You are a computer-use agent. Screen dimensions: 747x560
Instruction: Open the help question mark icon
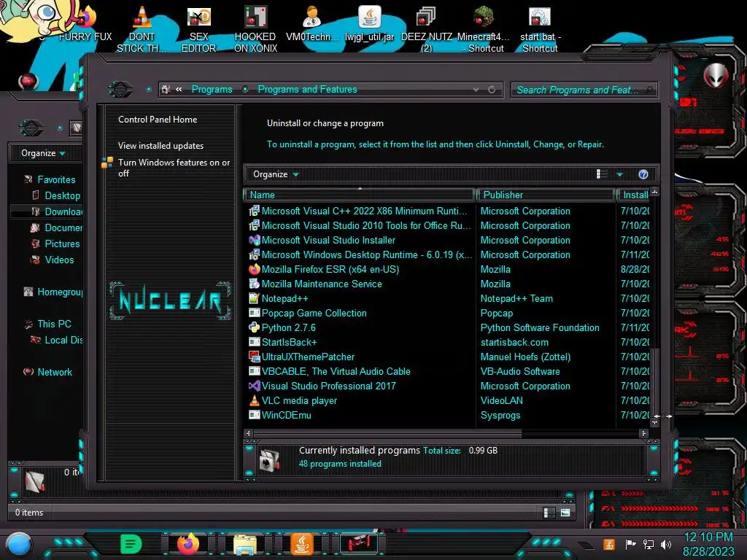tap(643, 174)
